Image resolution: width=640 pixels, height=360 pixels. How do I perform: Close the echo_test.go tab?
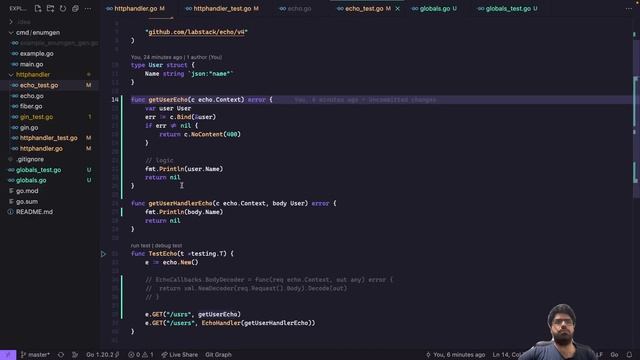(398, 8)
